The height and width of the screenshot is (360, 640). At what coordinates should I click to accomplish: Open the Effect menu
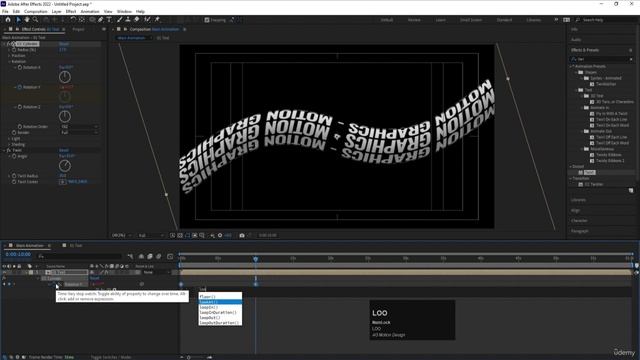coord(71,11)
